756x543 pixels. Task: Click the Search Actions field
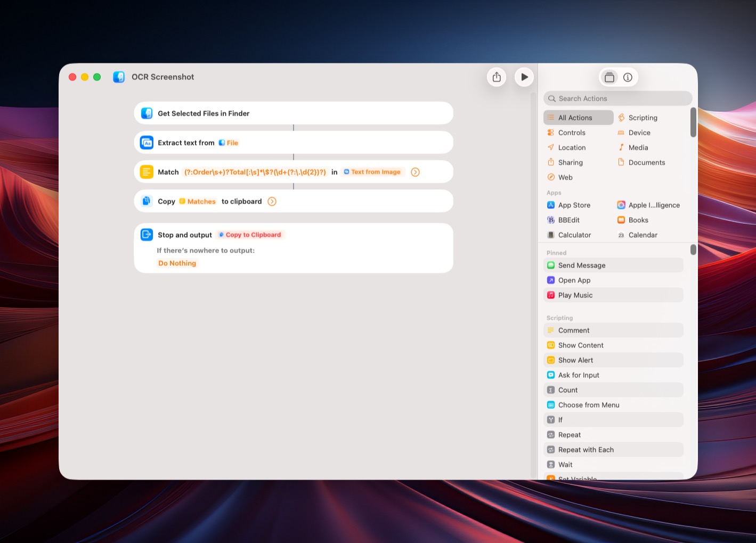tap(618, 99)
